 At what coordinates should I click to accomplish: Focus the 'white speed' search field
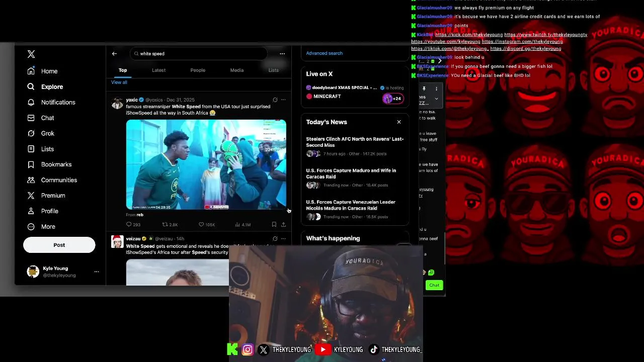click(199, 53)
